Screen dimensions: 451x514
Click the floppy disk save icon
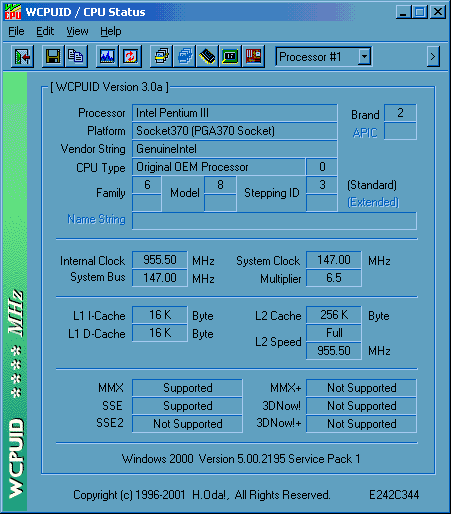click(53, 56)
